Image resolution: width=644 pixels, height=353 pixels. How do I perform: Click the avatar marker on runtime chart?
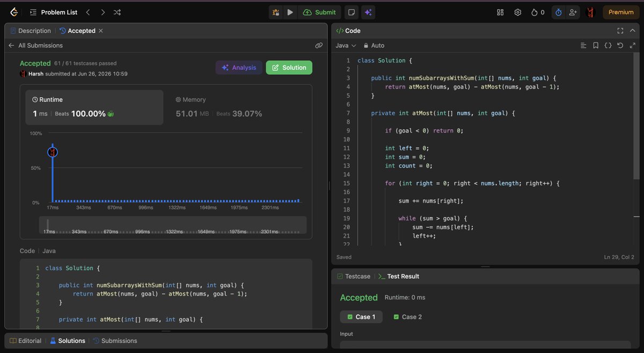(52, 152)
